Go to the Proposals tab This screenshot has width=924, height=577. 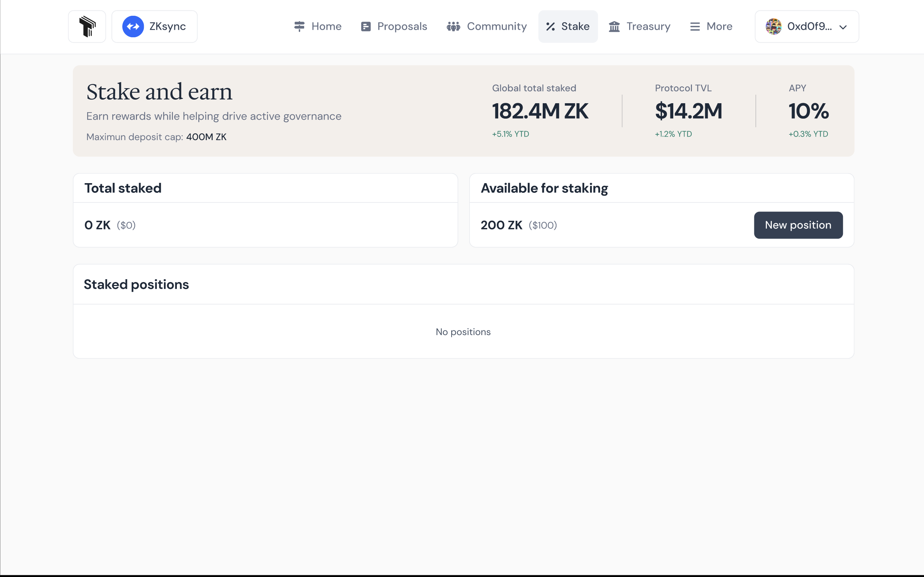click(x=394, y=26)
